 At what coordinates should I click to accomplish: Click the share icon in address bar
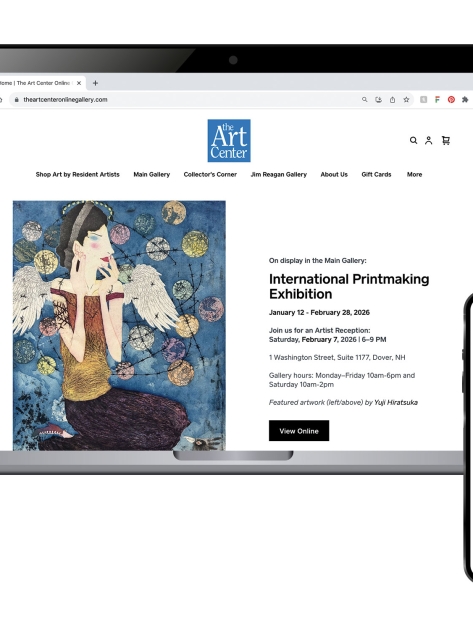[x=392, y=100]
